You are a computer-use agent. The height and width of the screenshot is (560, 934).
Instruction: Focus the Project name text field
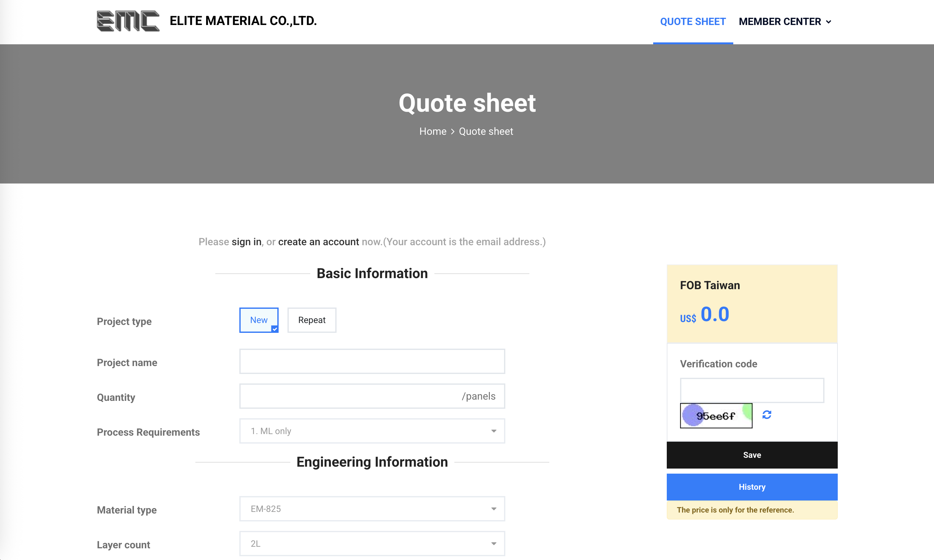tap(372, 361)
